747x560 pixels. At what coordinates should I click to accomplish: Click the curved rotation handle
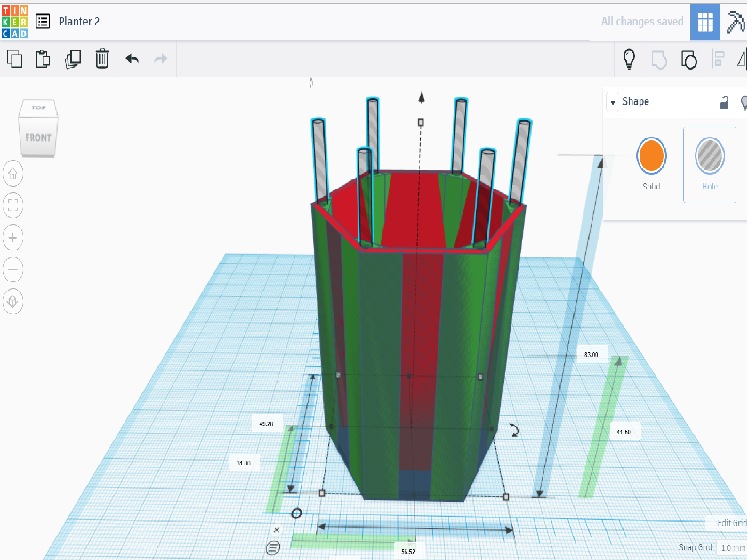514,430
